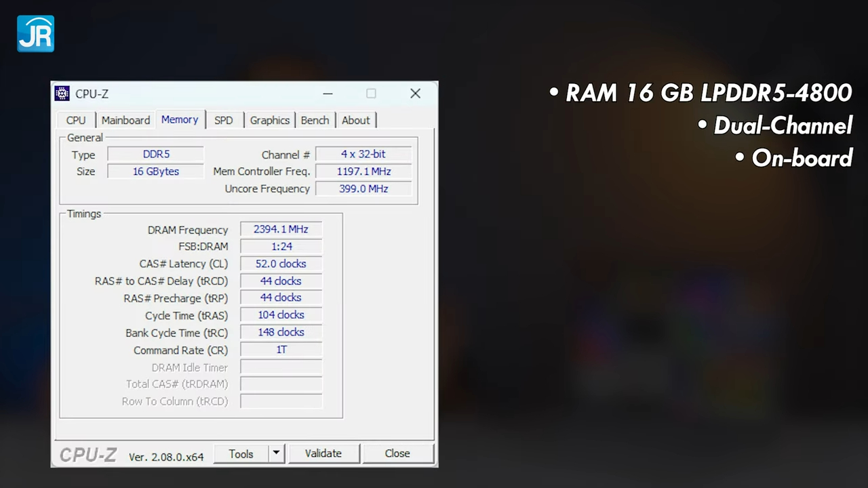Viewport: 868px width, 488px height.
Task: Click the CPU-Z title bar icon
Action: coord(62,94)
